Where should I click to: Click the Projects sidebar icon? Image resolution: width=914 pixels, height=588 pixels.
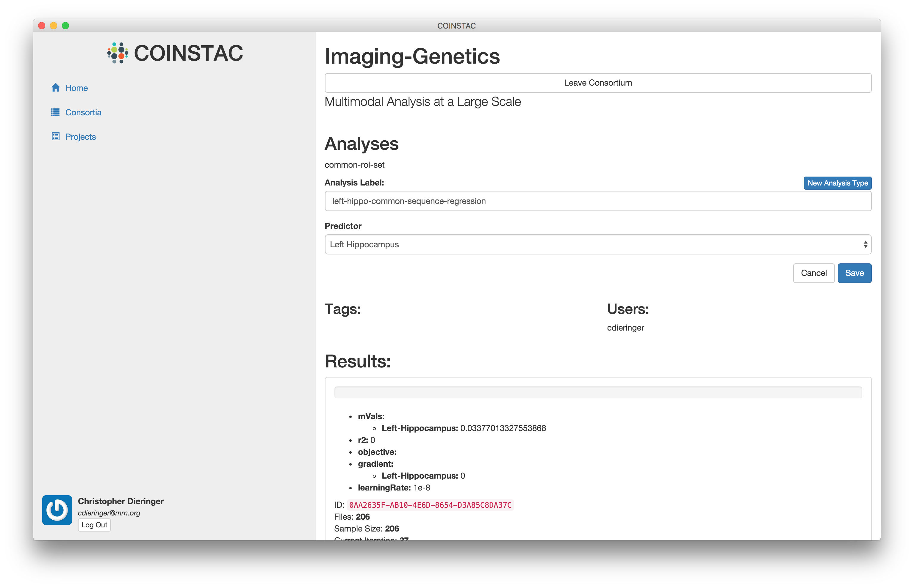55,136
